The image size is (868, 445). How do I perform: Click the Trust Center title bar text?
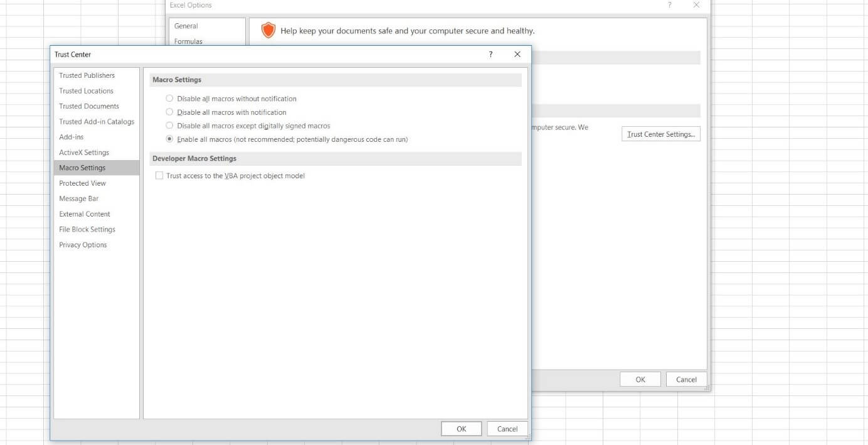pyautogui.click(x=73, y=55)
